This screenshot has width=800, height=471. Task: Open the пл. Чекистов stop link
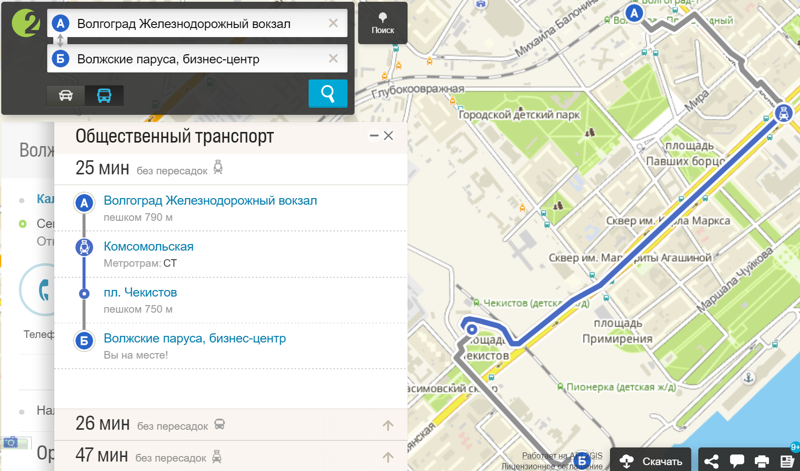pyautogui.click(x=140, y=292)
